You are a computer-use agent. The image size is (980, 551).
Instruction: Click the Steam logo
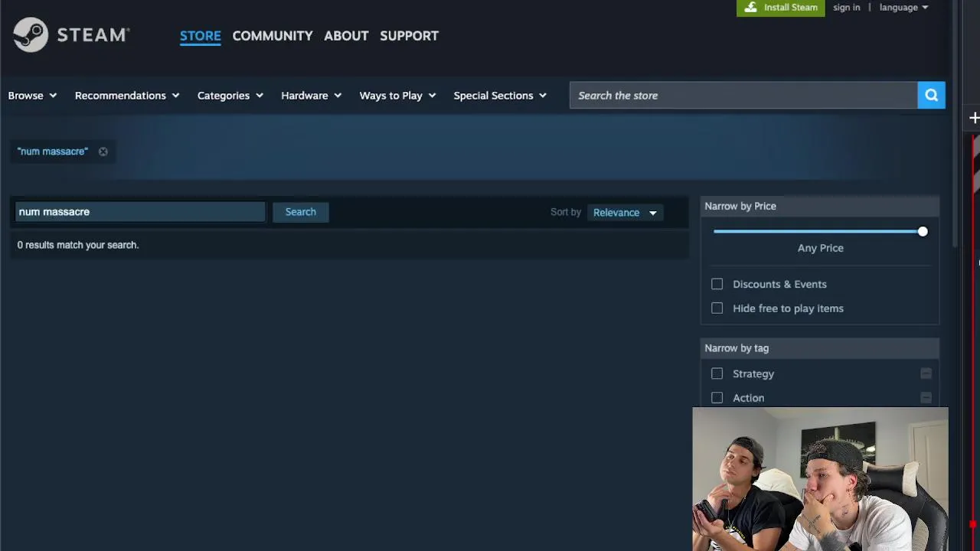tap(71, 35)
